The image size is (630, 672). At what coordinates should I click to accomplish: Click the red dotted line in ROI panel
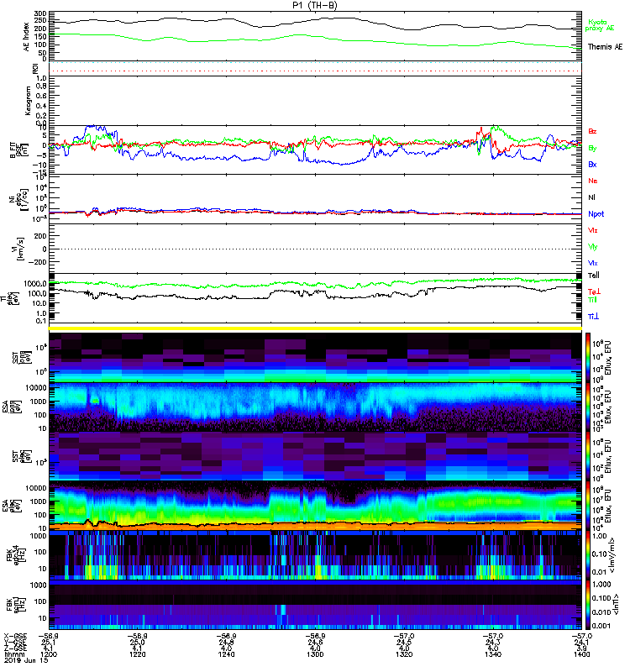point(316,71)
